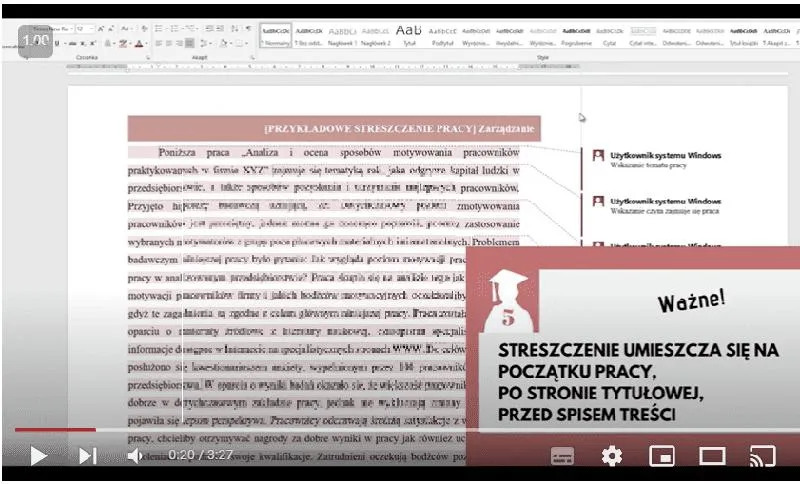Seek using the red video progress bar
This screenshot has width=800, height=484.
(55, 430)
